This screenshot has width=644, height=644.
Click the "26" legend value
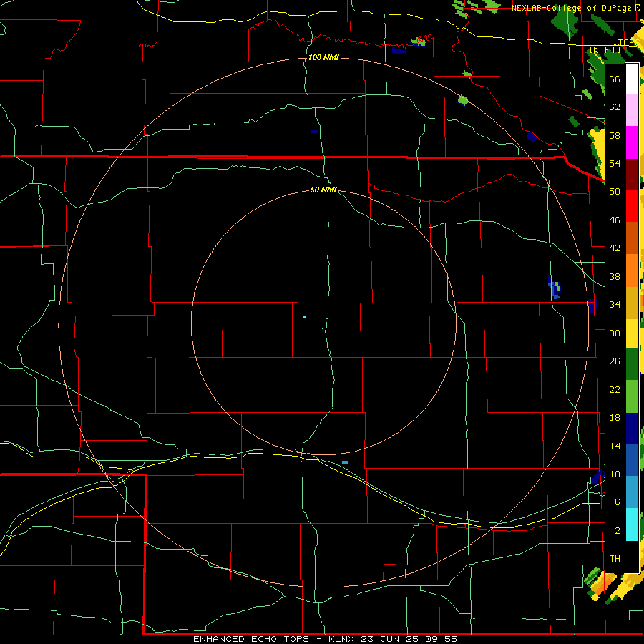pyautogui.click(x=615, y=361)
